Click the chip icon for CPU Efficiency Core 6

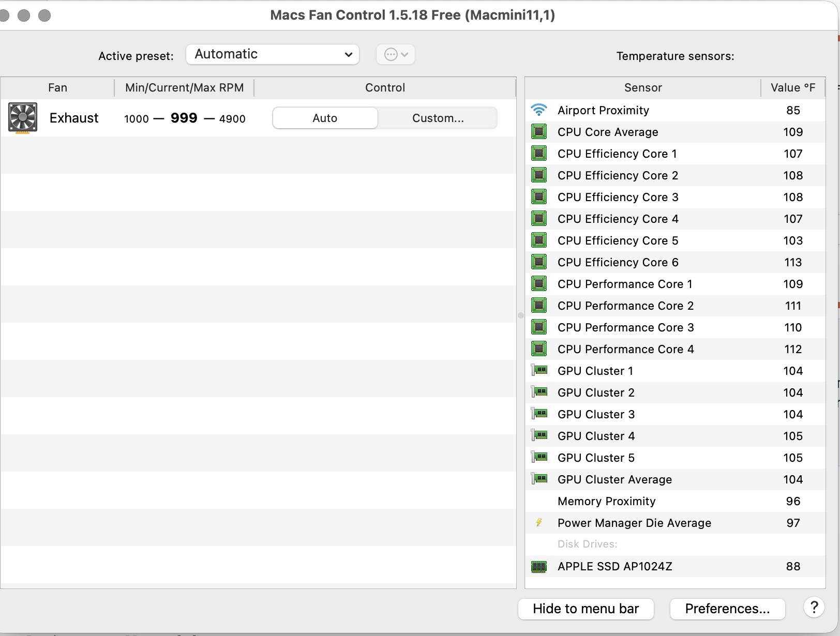click(539, 262)
